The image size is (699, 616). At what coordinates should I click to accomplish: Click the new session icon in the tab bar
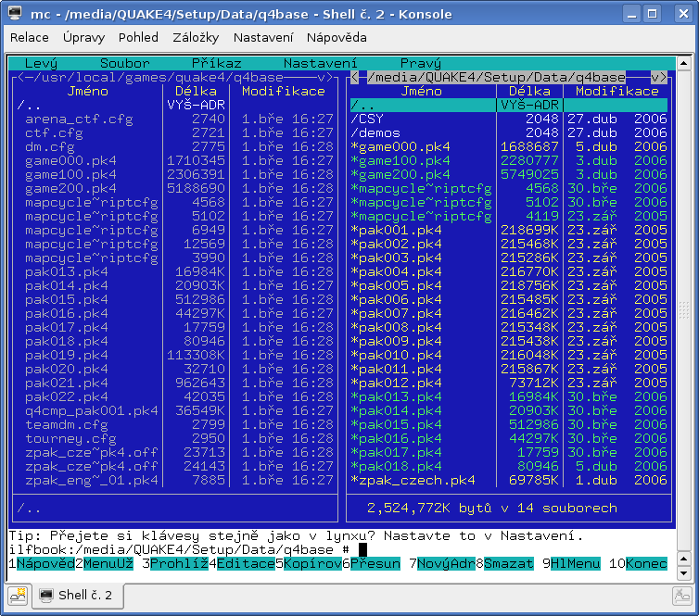pyautogui.click(x=19, y=596)
